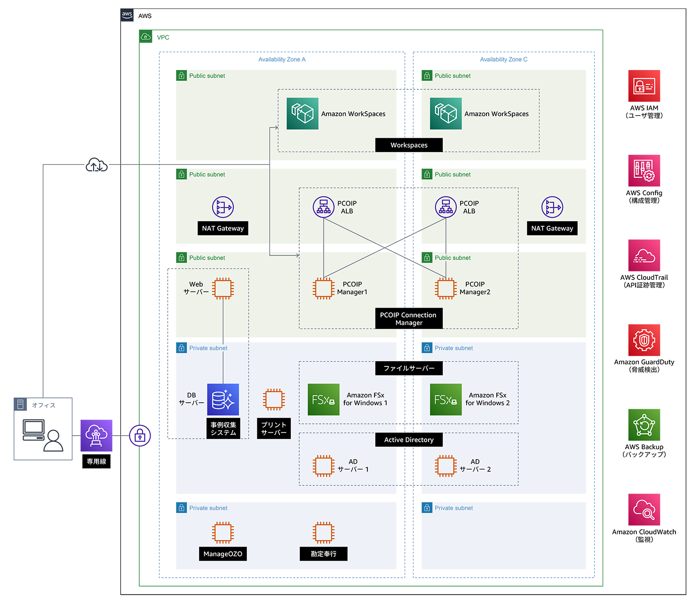Select NAT Gateway icon in Zone C

tap(552, 207)
